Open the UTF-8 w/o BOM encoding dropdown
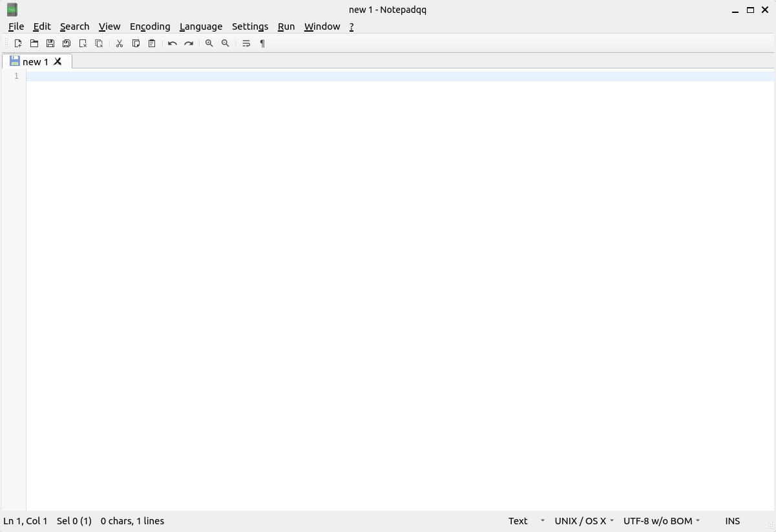 click(x=661, y=521)
